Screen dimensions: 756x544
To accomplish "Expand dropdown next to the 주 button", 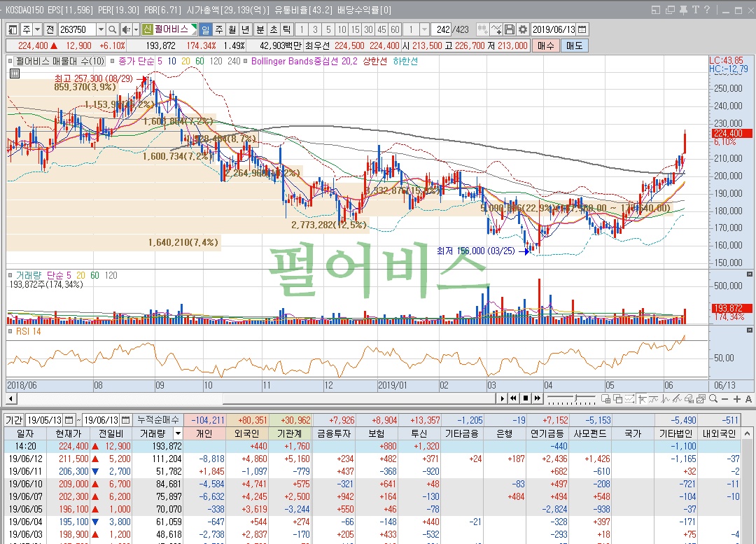I will pyautogui.click(x=37, y=29).
